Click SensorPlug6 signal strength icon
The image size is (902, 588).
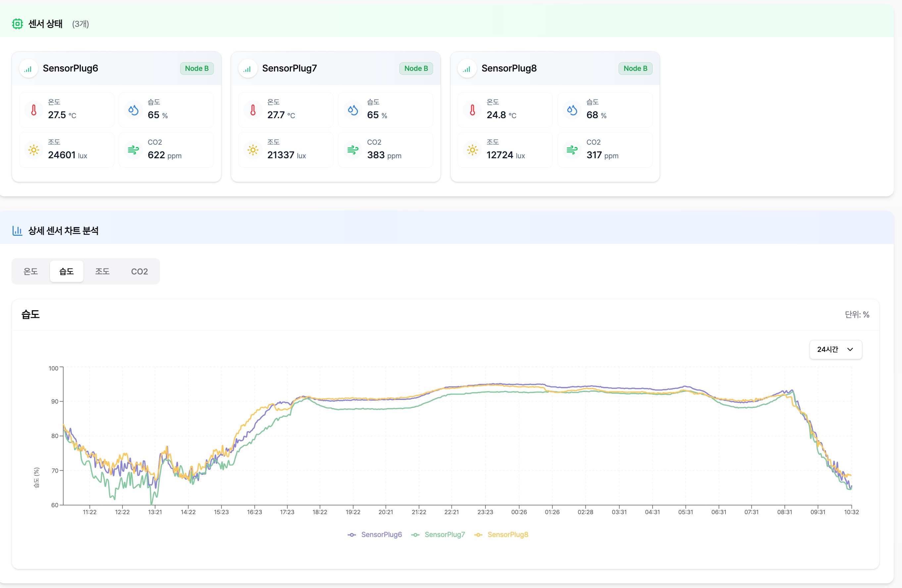pos(28,69)
